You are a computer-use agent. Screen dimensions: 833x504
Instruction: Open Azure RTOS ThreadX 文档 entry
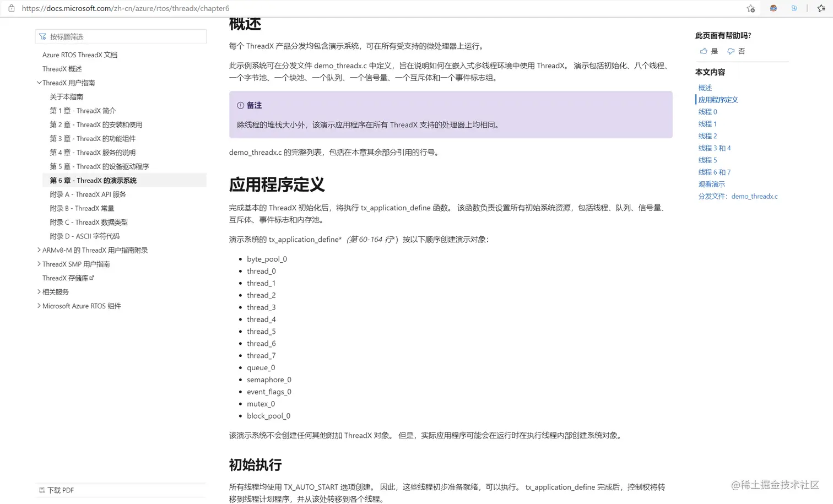[80, 55]
